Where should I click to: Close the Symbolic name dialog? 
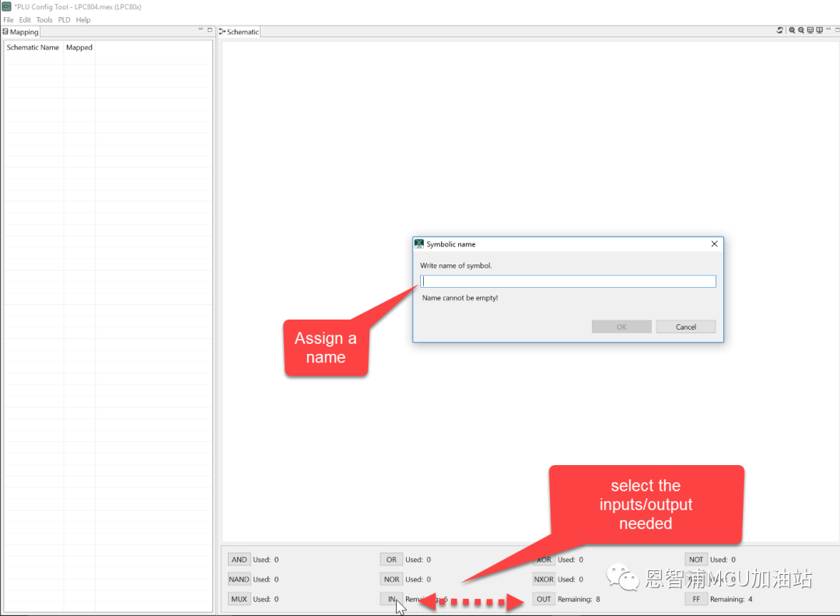tap(714, 243)
